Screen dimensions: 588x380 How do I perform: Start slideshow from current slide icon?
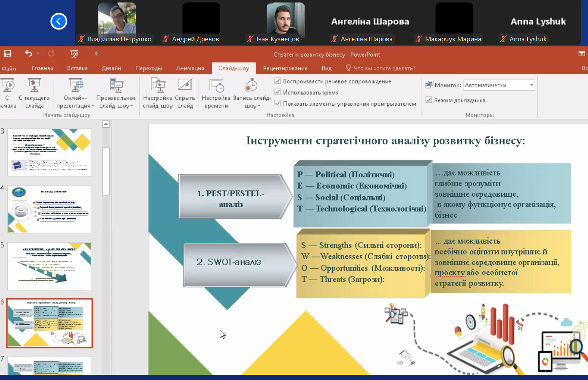coord(34,86)
